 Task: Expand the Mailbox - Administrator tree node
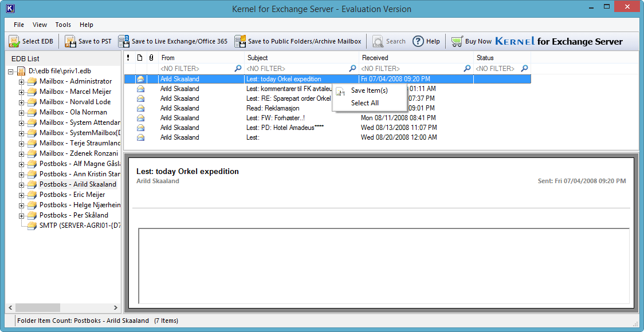click(x=22, y=82)
